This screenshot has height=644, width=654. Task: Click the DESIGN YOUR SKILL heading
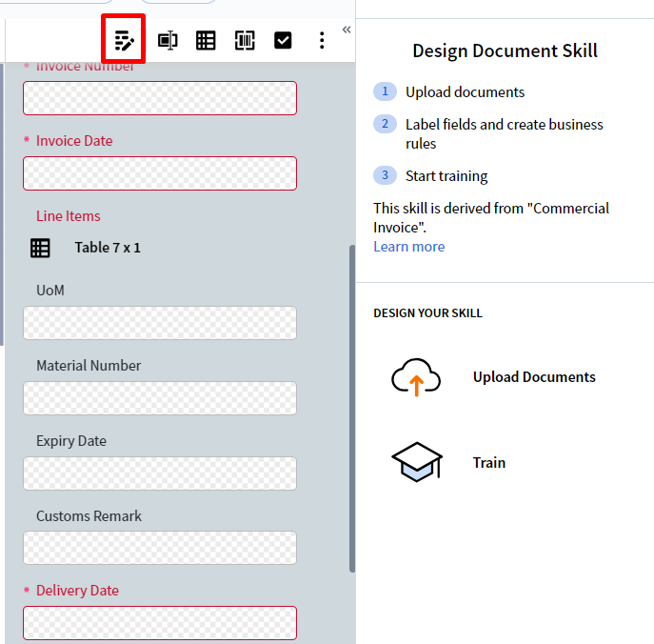click(x=428, y=313)
